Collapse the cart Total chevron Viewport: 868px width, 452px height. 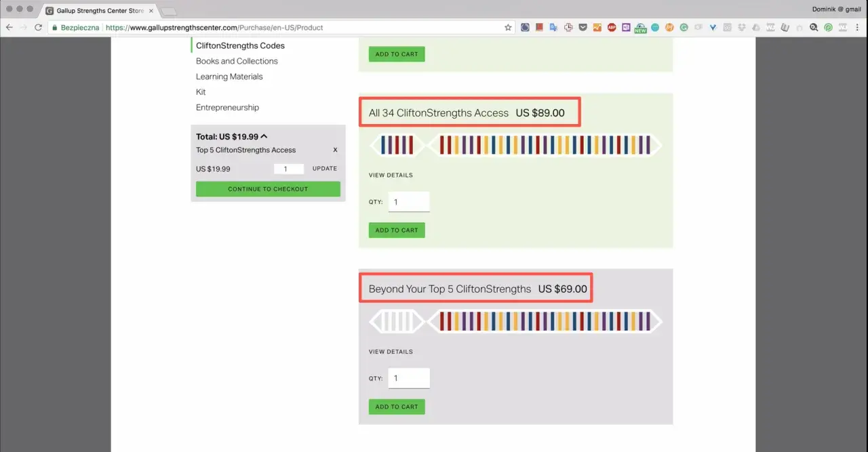click(x=264, y=136)
